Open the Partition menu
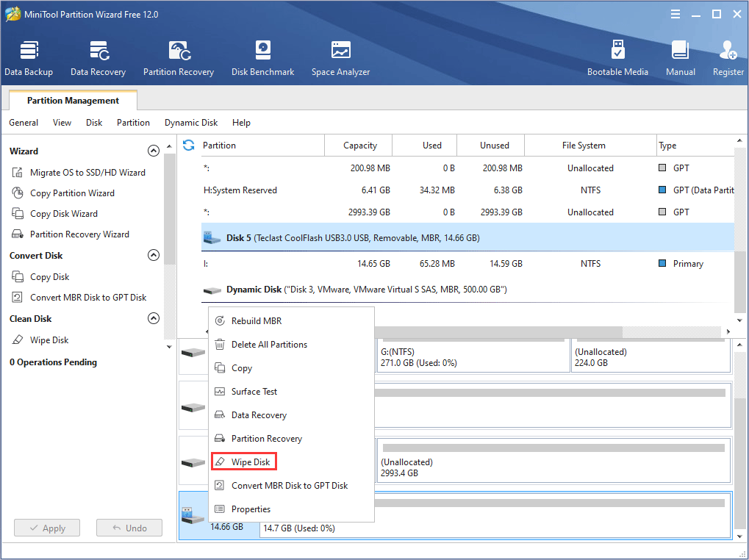Screen dimensions: 749x560 pos(133,123)
